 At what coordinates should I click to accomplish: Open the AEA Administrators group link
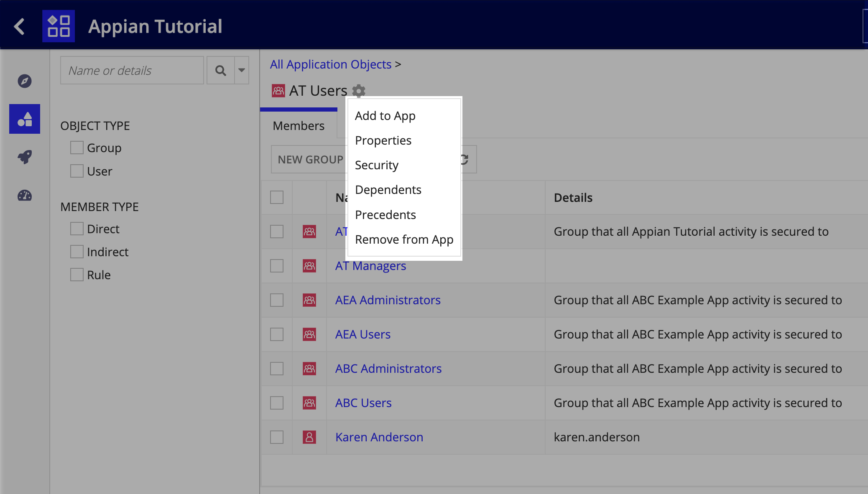click(388, 300)
